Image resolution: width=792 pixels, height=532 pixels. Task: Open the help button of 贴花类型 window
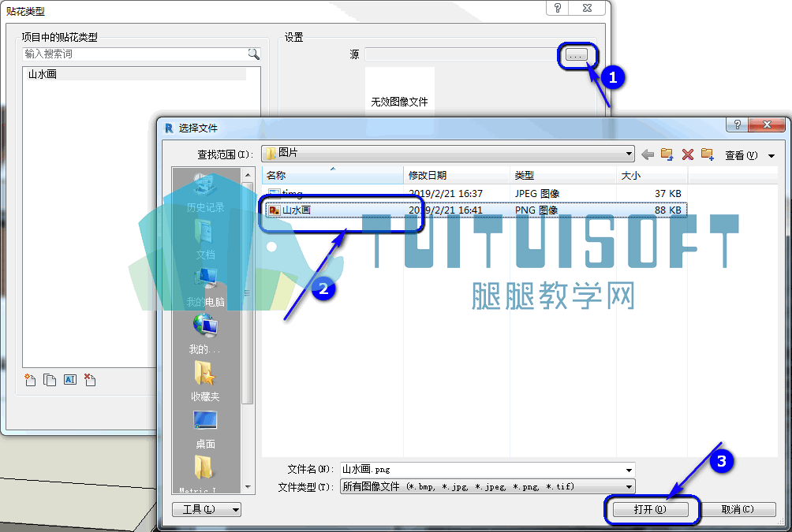click(558, 8)
